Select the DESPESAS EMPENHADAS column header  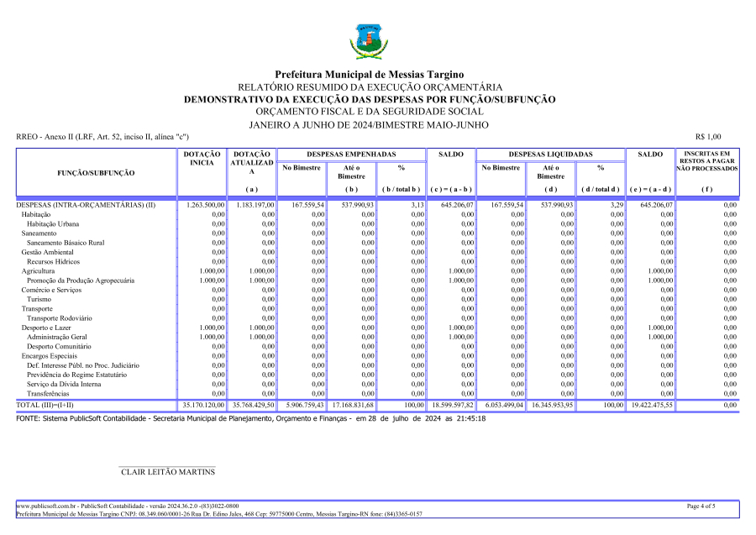coord(350,155)
